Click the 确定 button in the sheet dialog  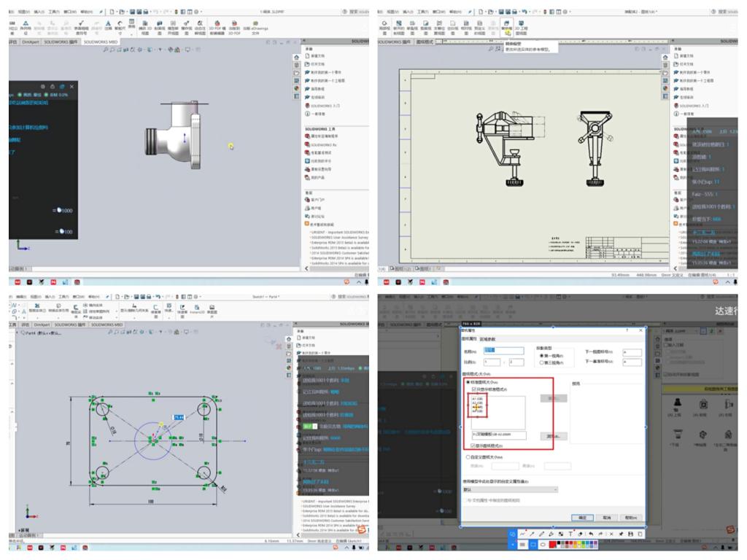tap(582, 517)
